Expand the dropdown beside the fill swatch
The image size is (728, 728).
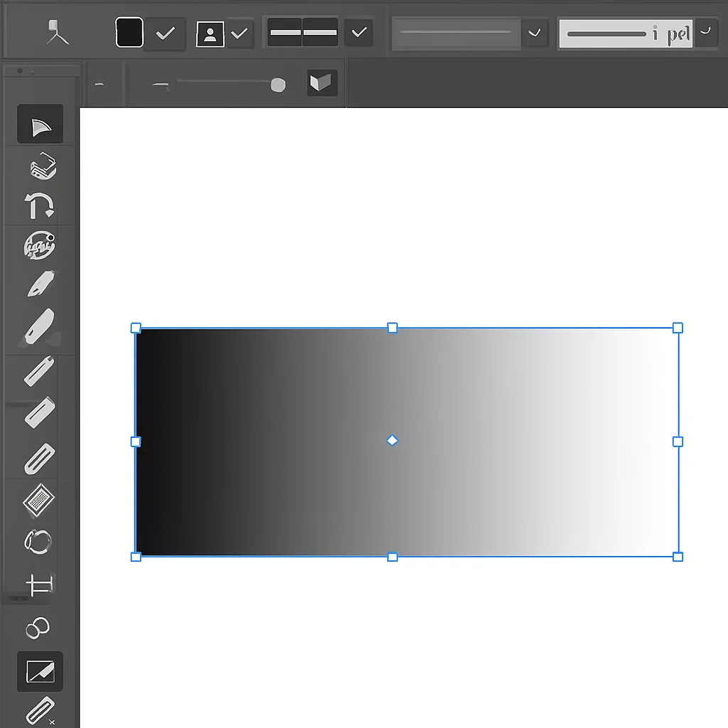point(165,33)
